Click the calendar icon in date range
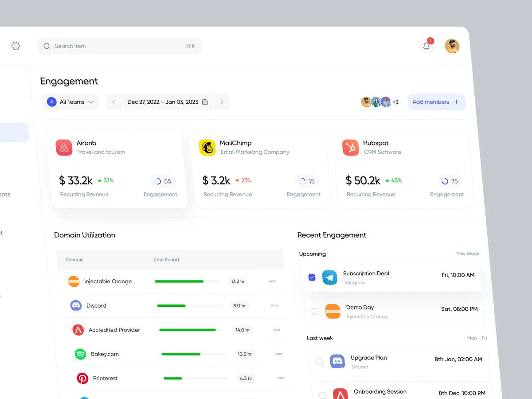The height and width of the screenshot is (399, 532). pos(205,102)
